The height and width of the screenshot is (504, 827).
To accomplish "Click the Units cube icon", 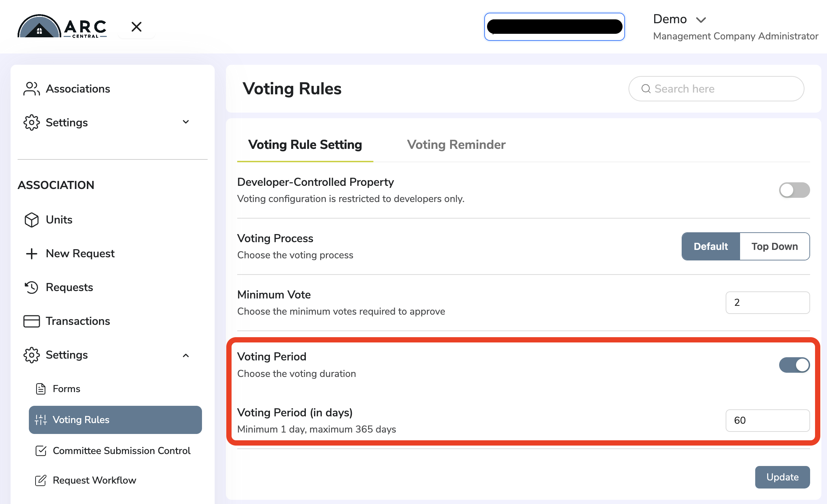I will [x=32, y=220].
